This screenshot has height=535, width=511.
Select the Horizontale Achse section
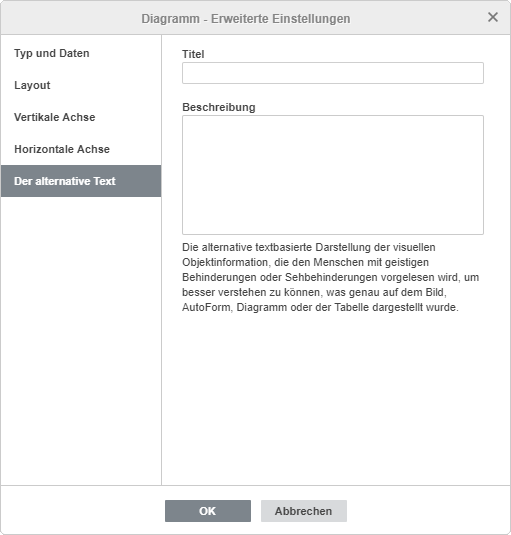(x=81, y=149)
